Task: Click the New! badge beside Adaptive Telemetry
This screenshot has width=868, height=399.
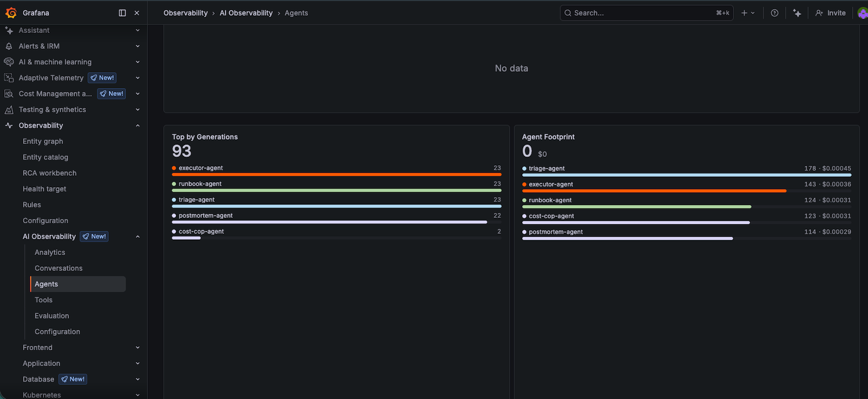Action: [102, 78]
